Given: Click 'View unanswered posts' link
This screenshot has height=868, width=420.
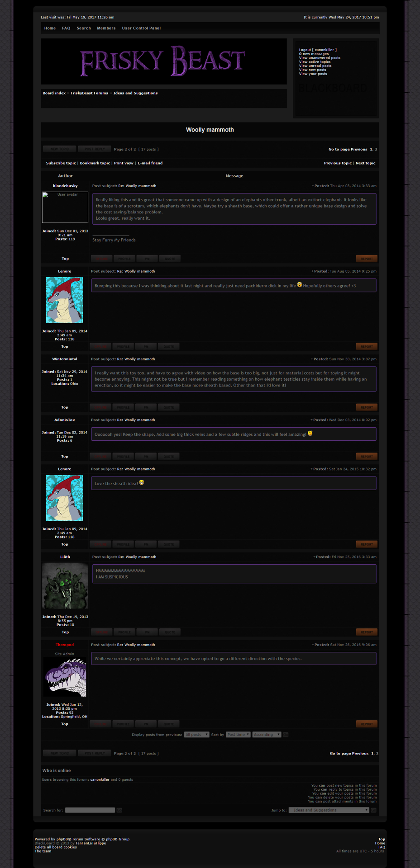Looking at the screenshot, I should click(320, 58).
